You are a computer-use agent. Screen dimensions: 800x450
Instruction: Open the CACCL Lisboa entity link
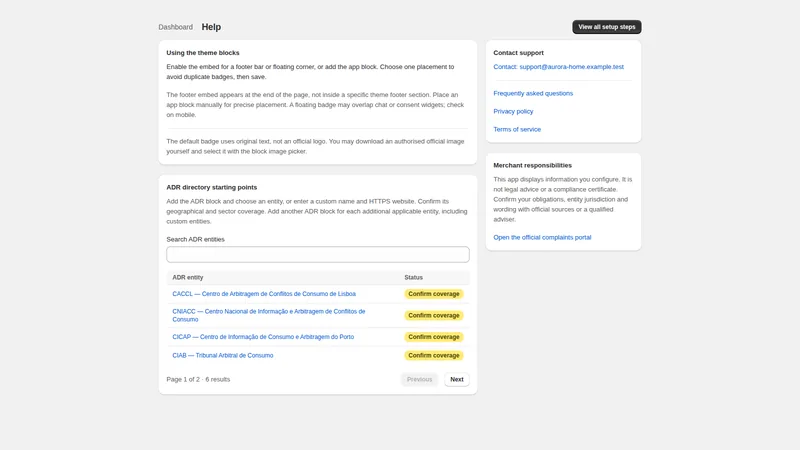tap(264, 294)
